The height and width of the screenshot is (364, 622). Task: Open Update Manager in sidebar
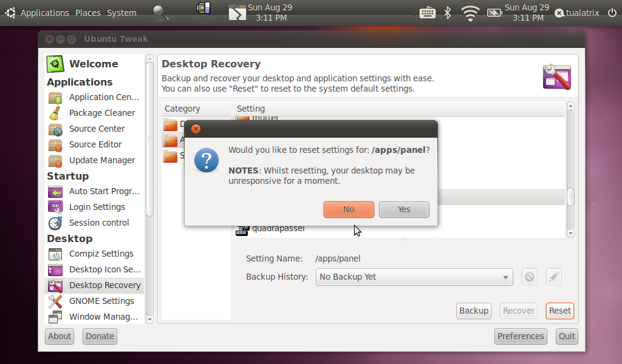pos(94,160)
